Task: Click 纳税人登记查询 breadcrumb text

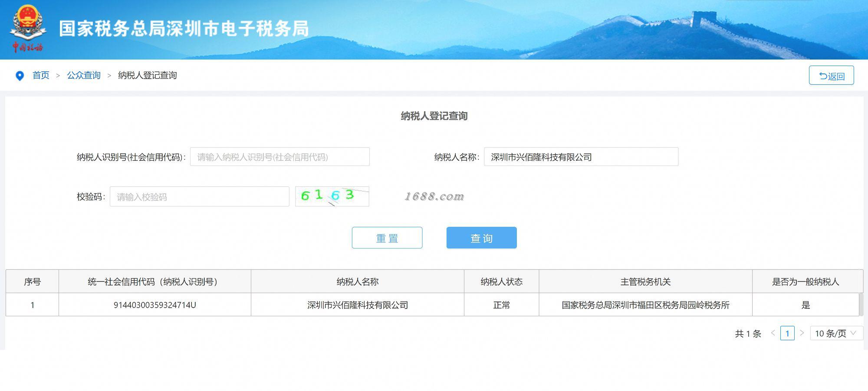Action: 148,75
